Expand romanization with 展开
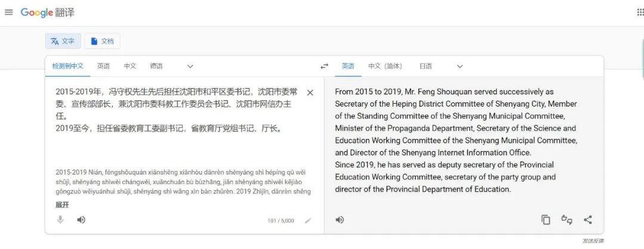644x249 pixels. tap(62, 204)
